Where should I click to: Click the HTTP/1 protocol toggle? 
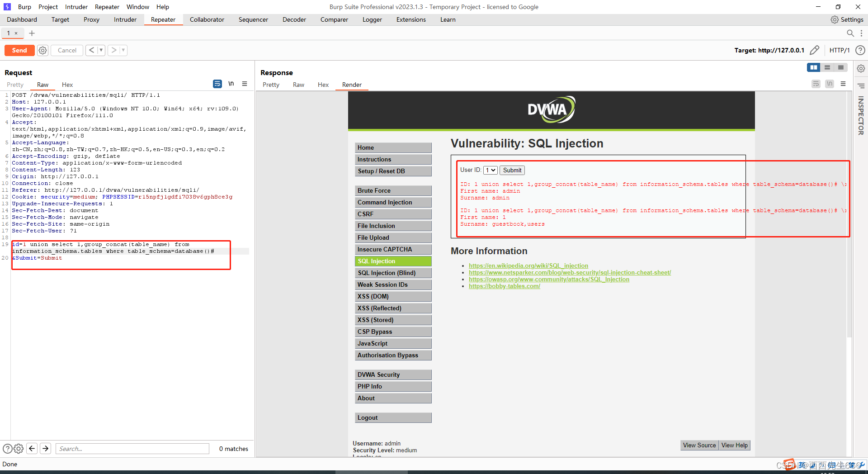coord(840,50)
